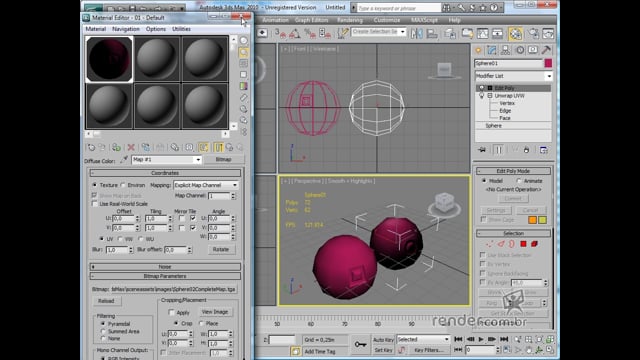Toggle the V Tile checkbox
The width and height of the screenshot is (640, 360).
coord(193,228)
